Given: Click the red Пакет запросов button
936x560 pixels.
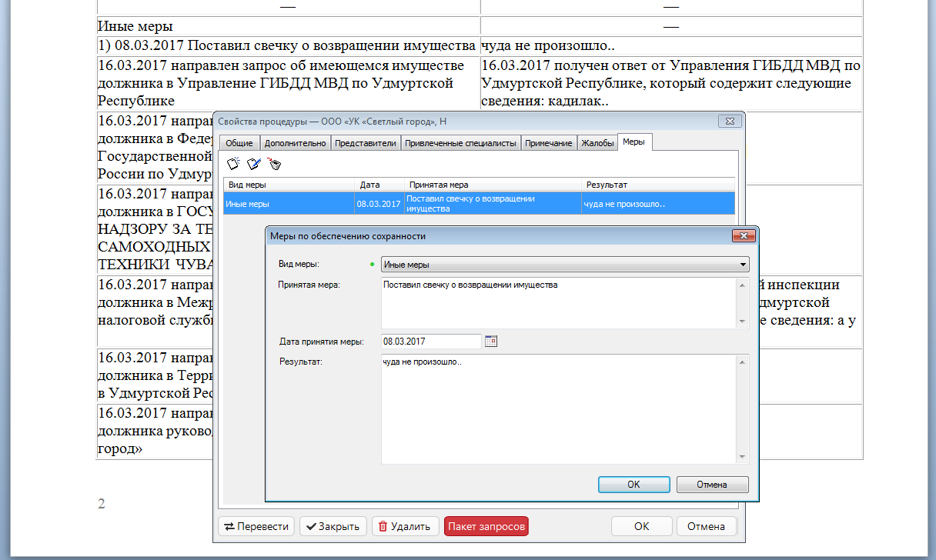Looking at the screenshot, I should click(486, 527).
